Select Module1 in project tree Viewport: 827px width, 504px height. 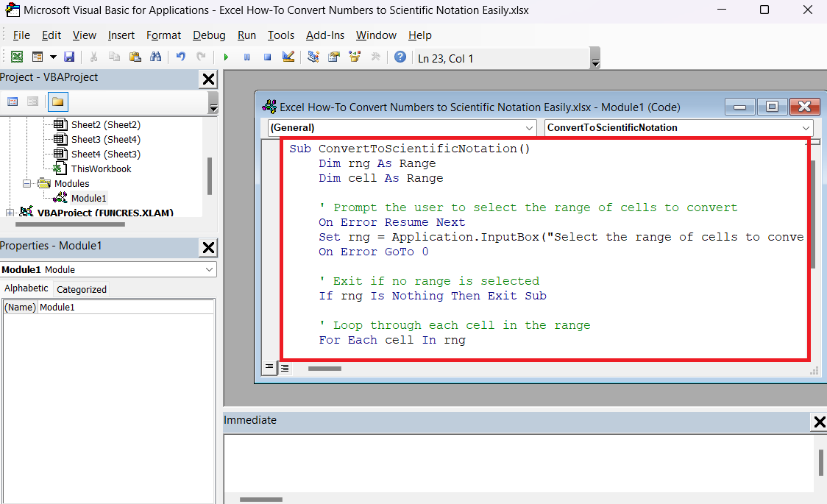[x=88, y=198]
